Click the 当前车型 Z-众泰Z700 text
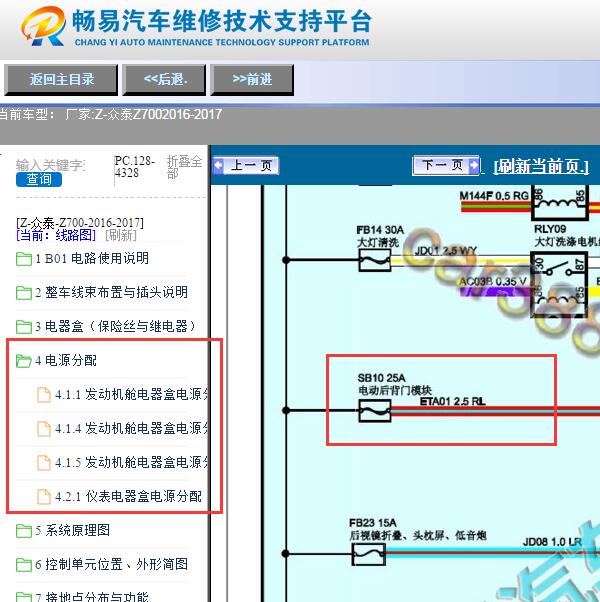Viewport: 600px width, 602px height. tap(111, 114)
